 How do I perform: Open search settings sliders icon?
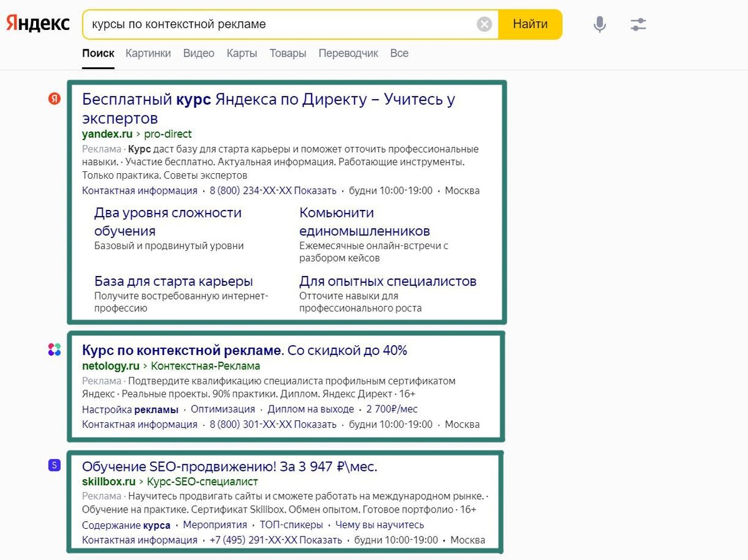(x=638, y=24)
